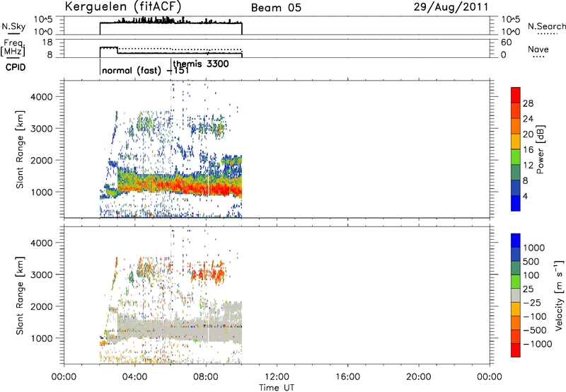The image size is (566, 392).
Task: Click the 'Freq. [MHz]' panel label
Action: 13,47
